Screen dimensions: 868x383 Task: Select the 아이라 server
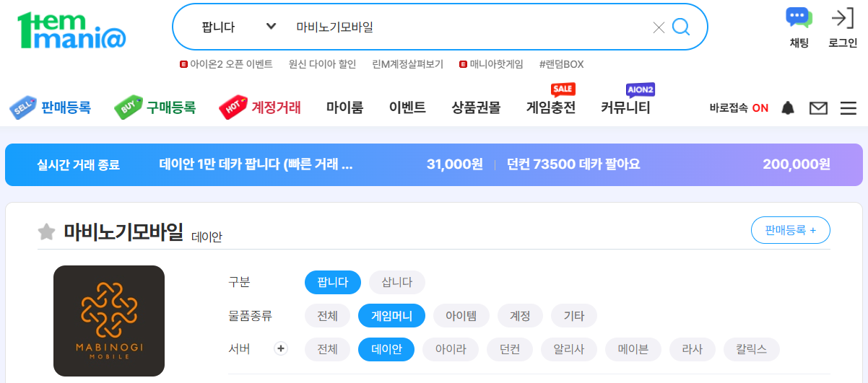[451, 349]
